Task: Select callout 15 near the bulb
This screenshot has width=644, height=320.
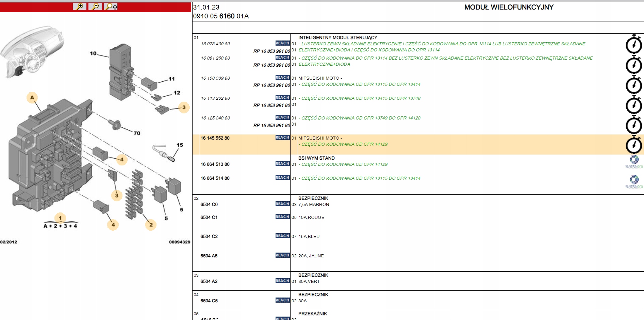Action: pos(180,145)
